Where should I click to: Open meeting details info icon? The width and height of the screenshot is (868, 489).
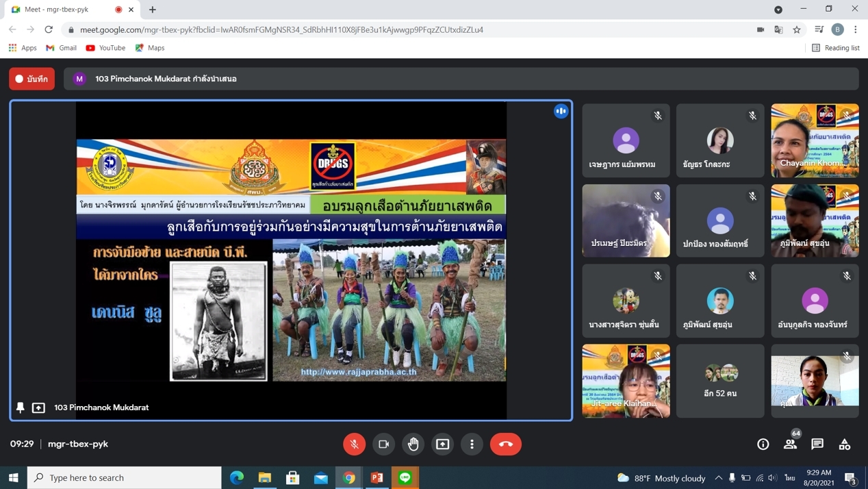tap(763, 444)
